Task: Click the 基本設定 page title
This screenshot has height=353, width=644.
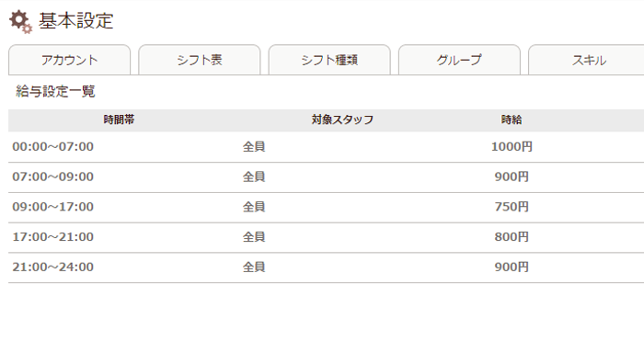Action: click(76, 21)
